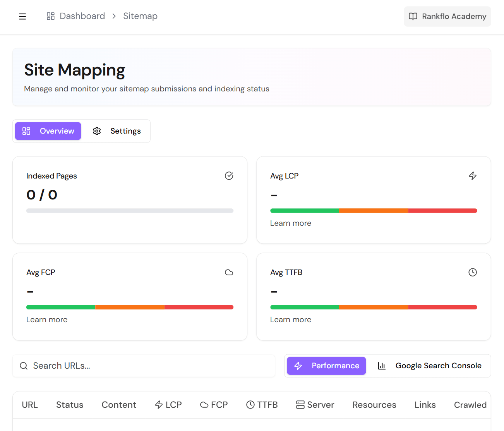Click the cloud icon on the Avg FCP card
This screenshot has width=504, height=431.
pyautogui.click(x=229, y=272)
